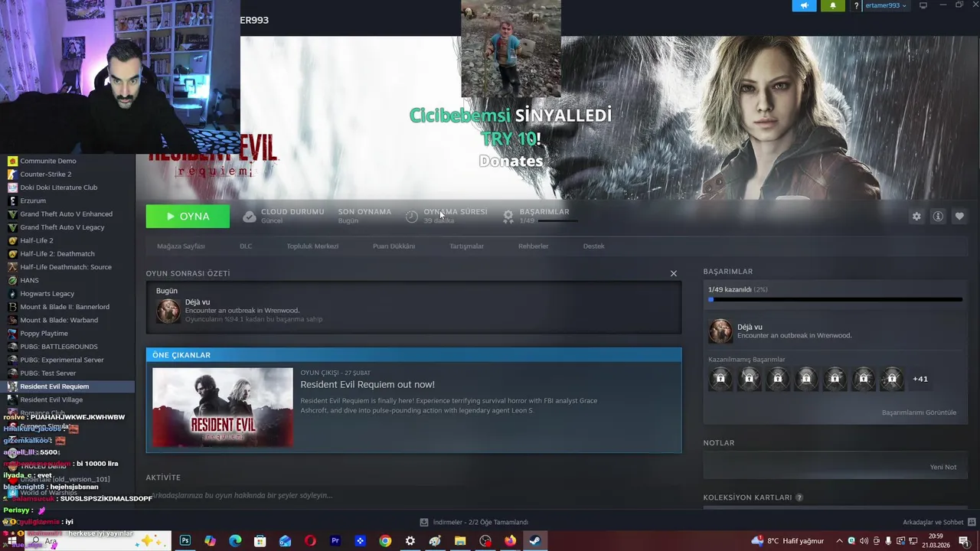This screenshot has width=980, height=551.
Task: Close the Oyun Sonrası Özeti panel
Action: pos(674,273)
